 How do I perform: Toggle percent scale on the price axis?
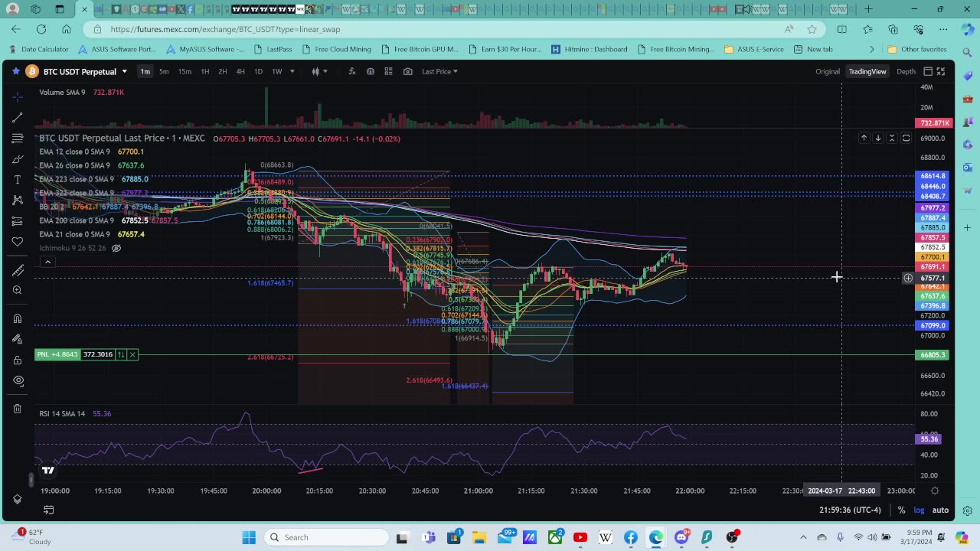pyautogui.click(x=901, y=510)
